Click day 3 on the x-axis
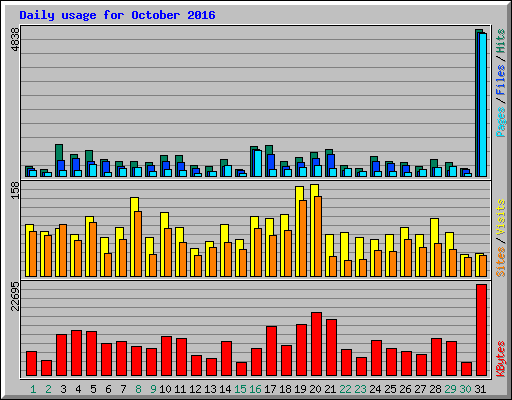 (63, 389)
